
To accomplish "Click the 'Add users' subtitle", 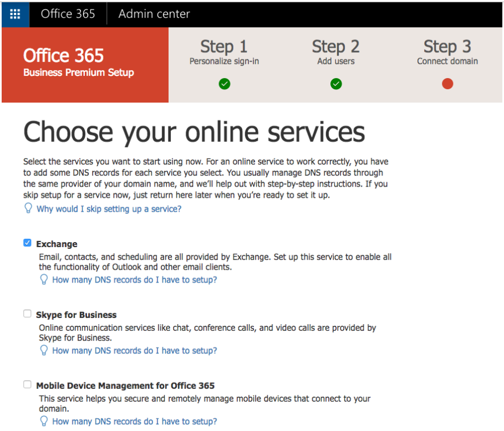I will [x=336, y=61].
